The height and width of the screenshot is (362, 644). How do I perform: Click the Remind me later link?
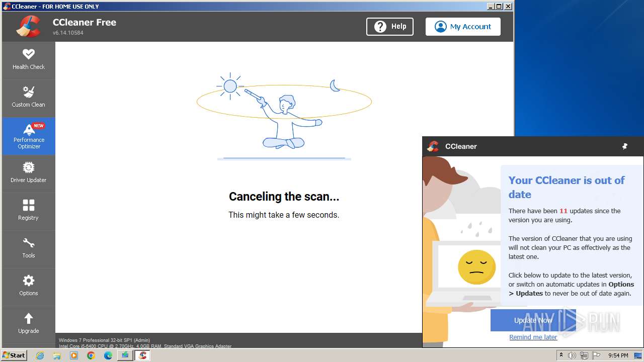533,337
